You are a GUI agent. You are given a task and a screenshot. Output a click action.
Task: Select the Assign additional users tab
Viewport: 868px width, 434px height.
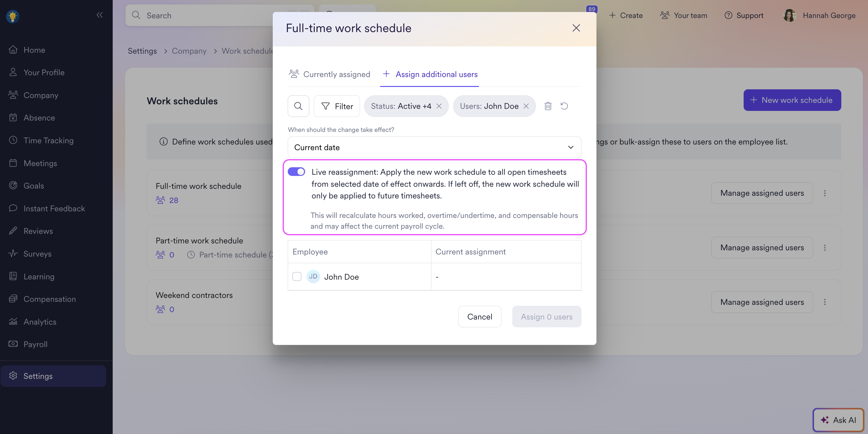(x=430, y=74)
